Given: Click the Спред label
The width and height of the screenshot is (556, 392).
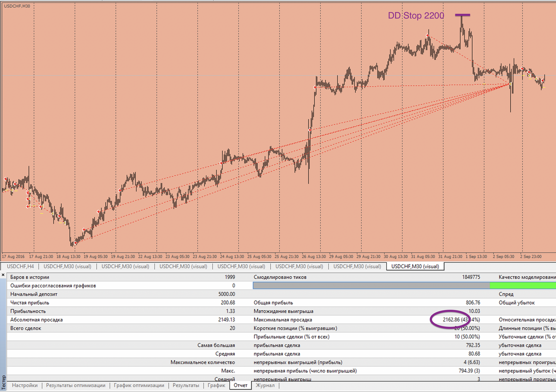Looking at the screenshot, I should (x=506, y=294).
